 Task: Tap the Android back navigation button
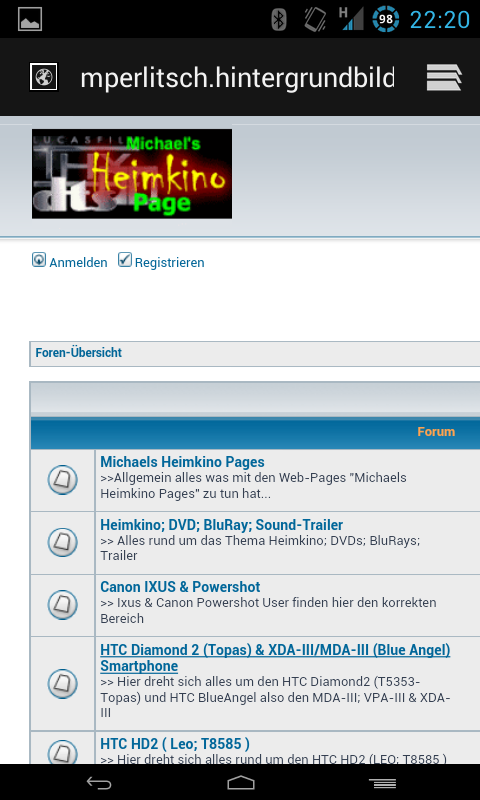pyautogui.click(x=98, y=782)
